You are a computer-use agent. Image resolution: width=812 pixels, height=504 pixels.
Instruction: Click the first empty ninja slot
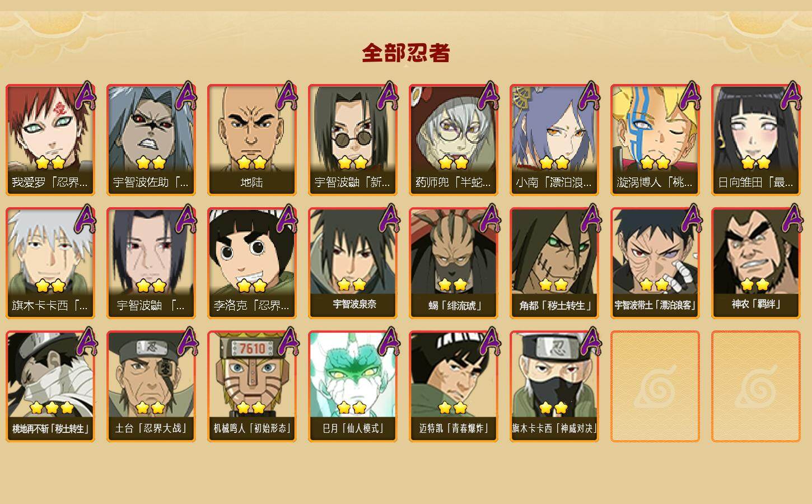click(655, 386)
